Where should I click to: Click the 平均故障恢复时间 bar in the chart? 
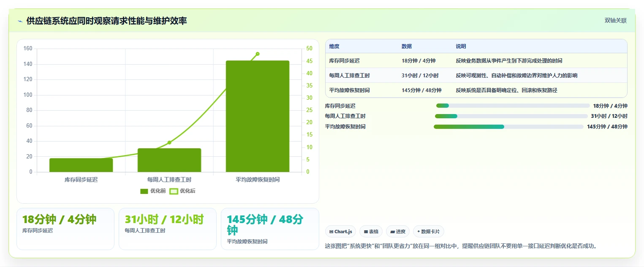(258, 116)
